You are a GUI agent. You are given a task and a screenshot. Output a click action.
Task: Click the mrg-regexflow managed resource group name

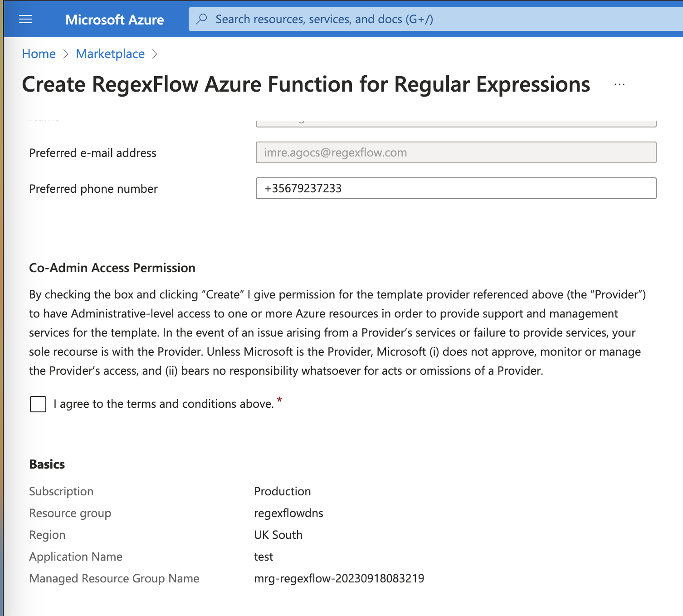(339, 578)
